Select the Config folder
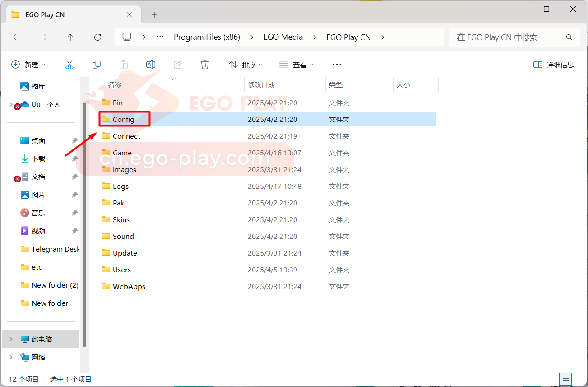The height and width of the screenshot is (387, 588). coord(268,119)
